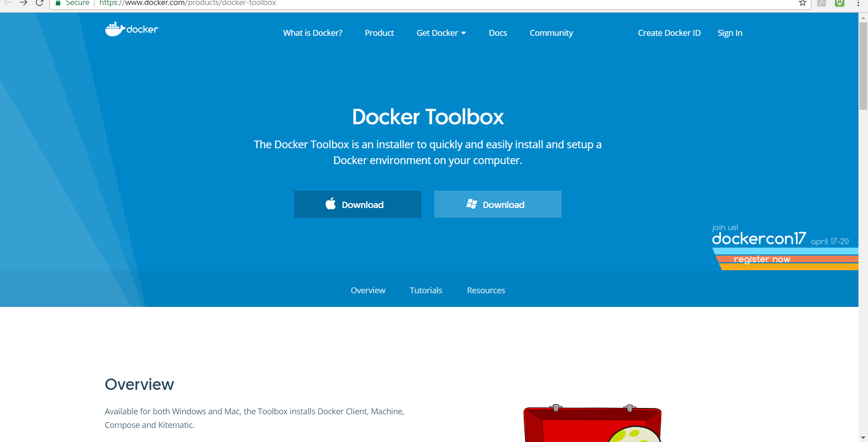
Task: Go to Docs in the navigation
Action: 497,33
